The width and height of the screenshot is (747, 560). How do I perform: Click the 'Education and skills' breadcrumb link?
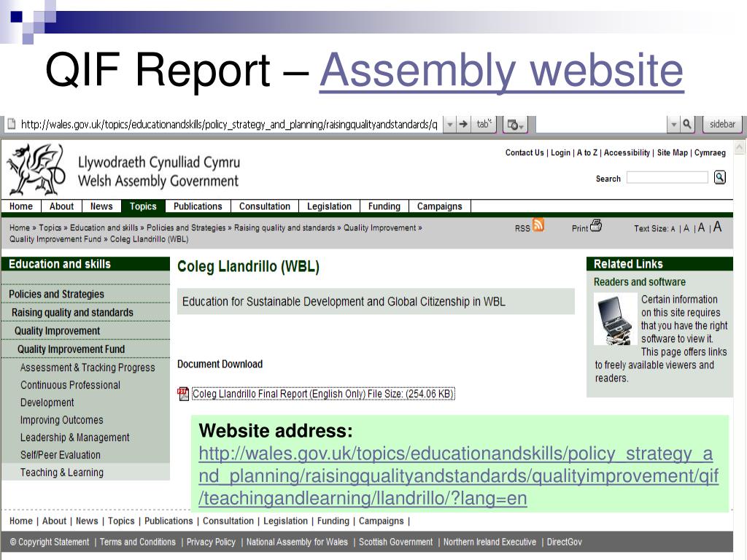104,227
